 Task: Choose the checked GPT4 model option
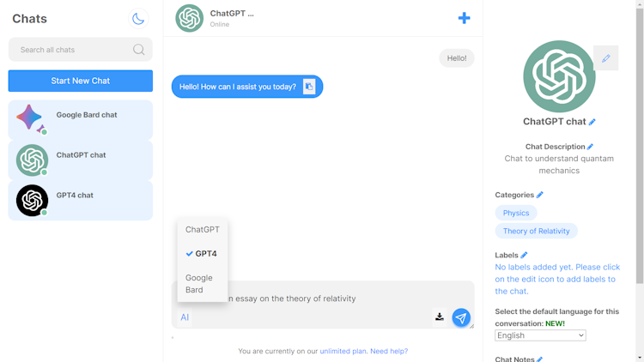[203, 254]
